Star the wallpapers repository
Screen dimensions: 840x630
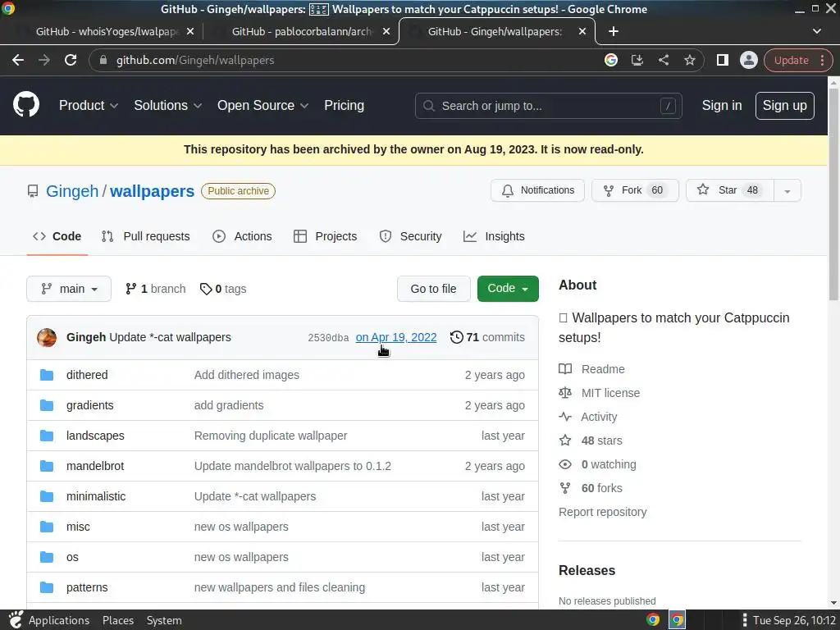point(729,190)
